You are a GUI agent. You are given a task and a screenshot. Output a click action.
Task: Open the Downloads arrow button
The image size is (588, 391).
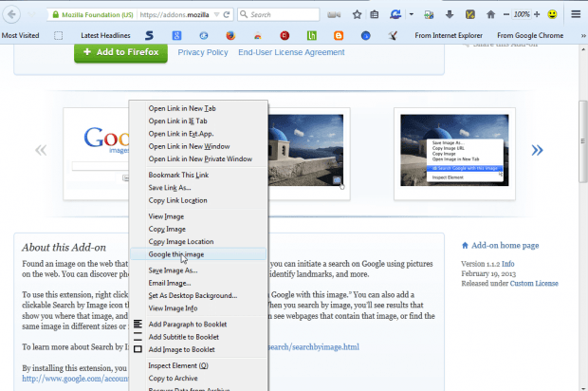pos(450,14)
